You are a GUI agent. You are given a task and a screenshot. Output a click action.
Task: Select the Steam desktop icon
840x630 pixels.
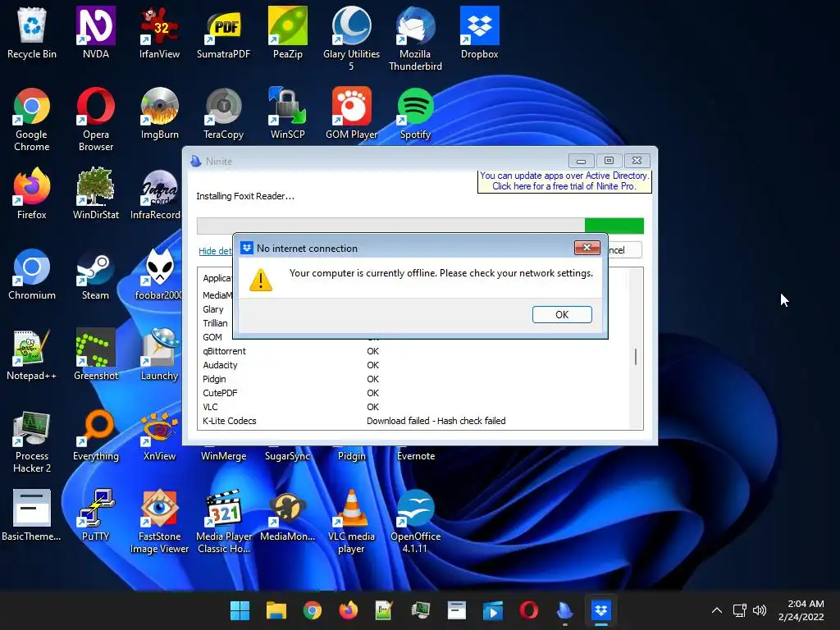pos(95,274)
